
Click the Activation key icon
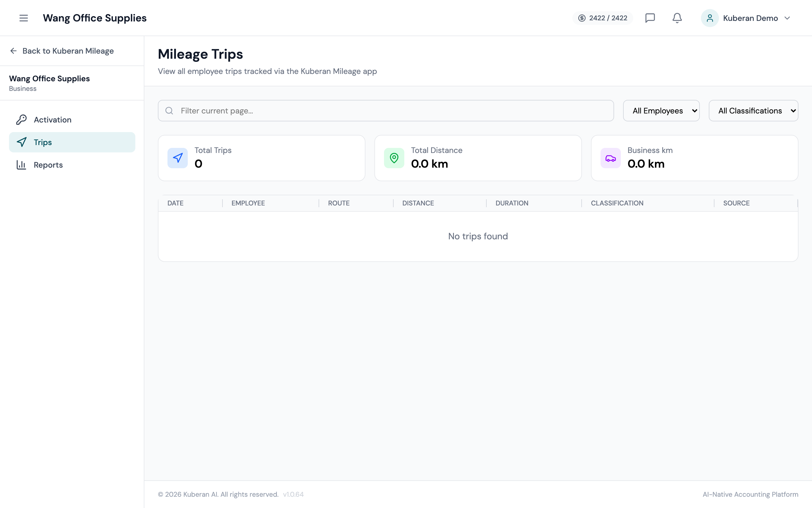21,120
